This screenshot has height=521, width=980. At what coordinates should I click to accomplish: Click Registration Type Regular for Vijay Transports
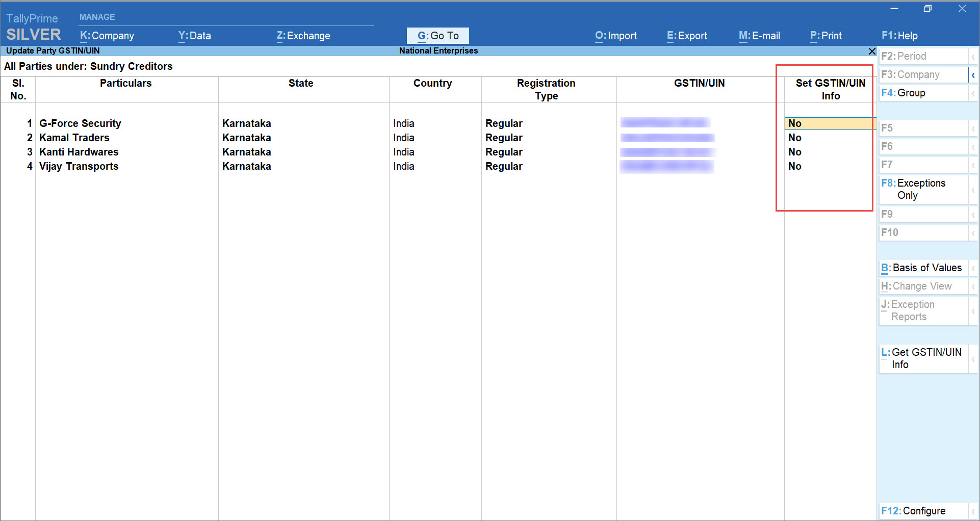tap(504, 166)
